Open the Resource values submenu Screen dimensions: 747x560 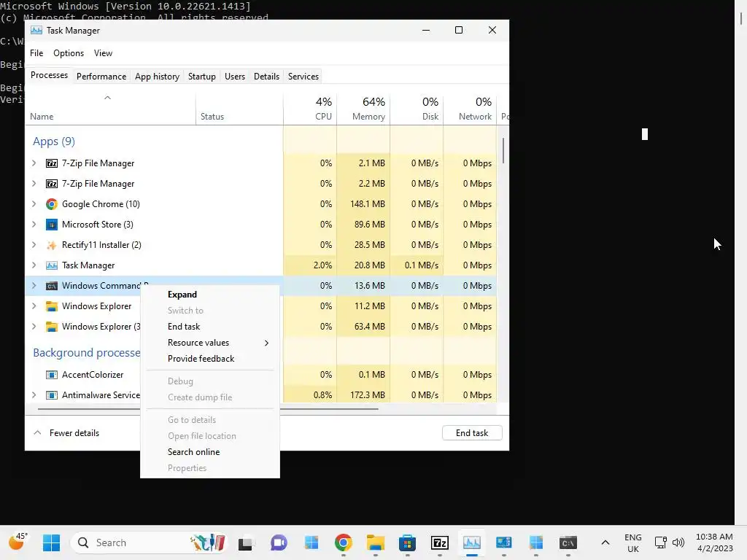click(x=210, y=343)
